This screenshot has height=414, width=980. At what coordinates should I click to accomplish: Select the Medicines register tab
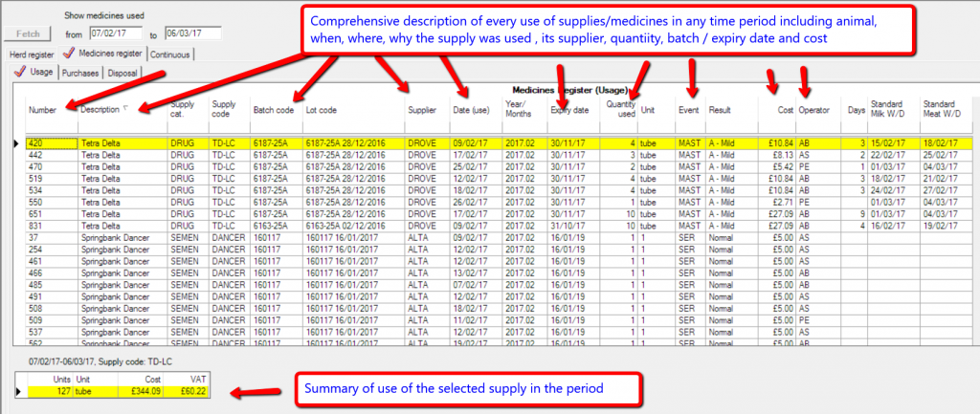pos(103,54)
